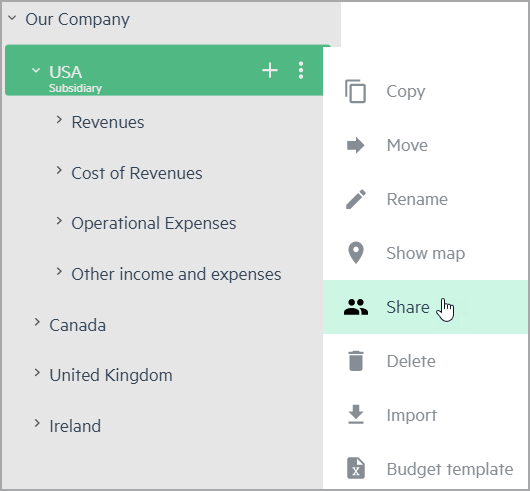Image resolution: width=530 pixels, height=491 pixels.
Task: Collapse the Our Company node
Action: [x=12, y=18]
